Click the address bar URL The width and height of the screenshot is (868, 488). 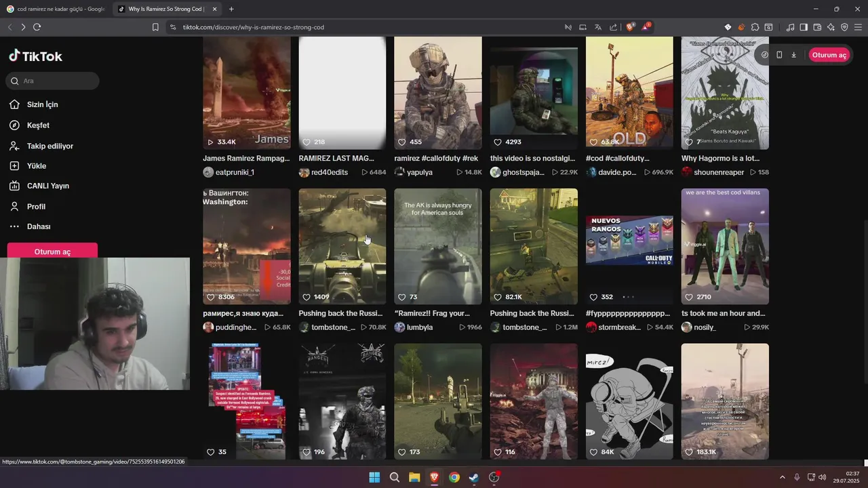253,27
